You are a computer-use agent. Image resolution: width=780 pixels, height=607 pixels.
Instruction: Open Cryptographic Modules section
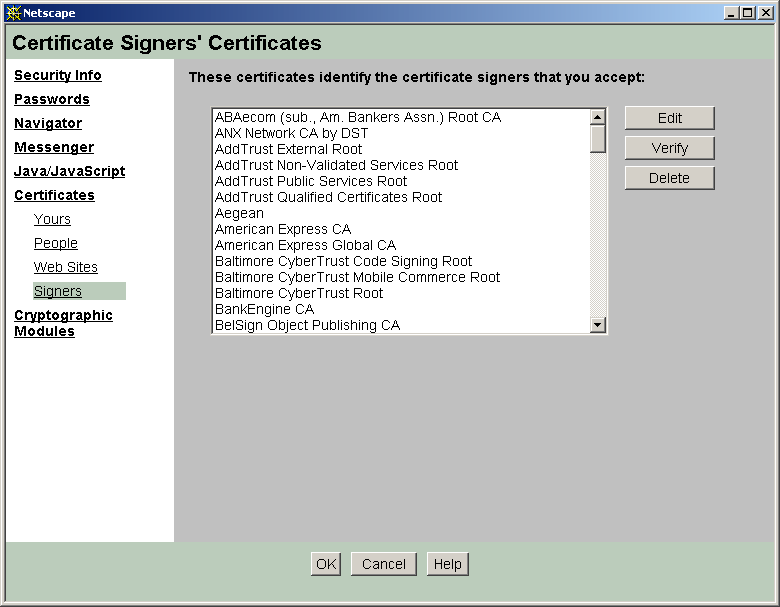(63, 323)
